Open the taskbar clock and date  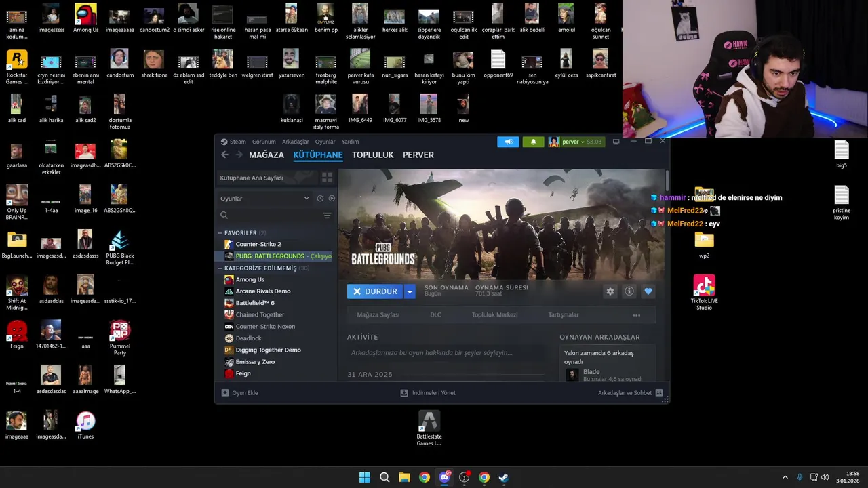coord(848,477)
